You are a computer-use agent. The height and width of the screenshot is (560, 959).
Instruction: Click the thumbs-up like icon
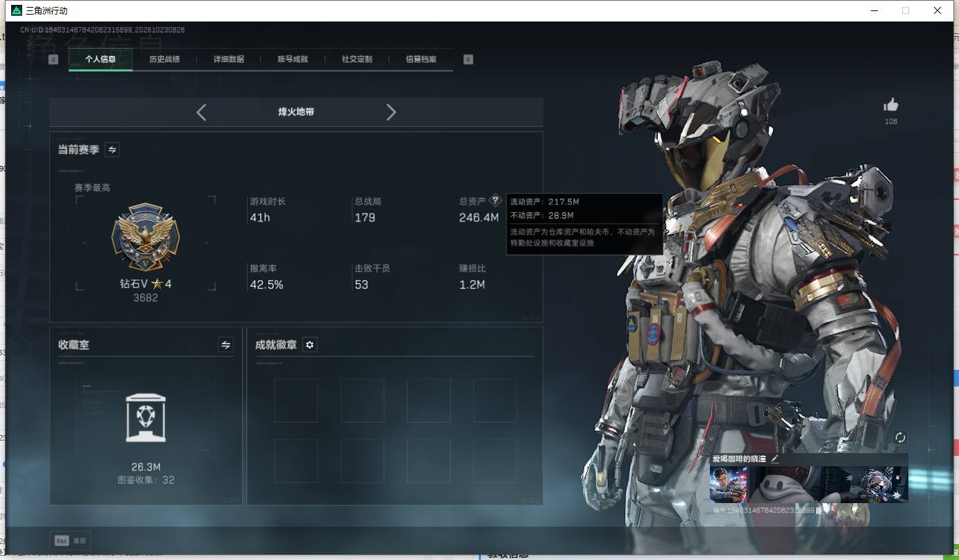(891, 105)
